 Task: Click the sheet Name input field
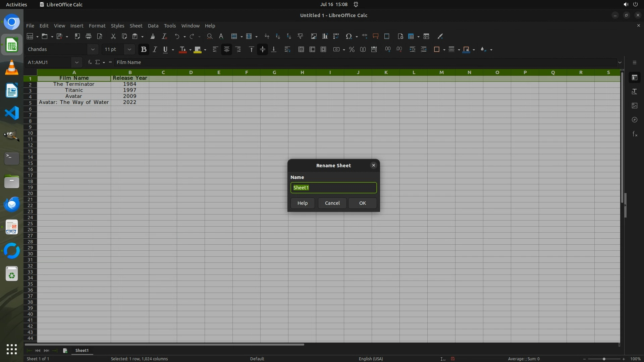333,188
